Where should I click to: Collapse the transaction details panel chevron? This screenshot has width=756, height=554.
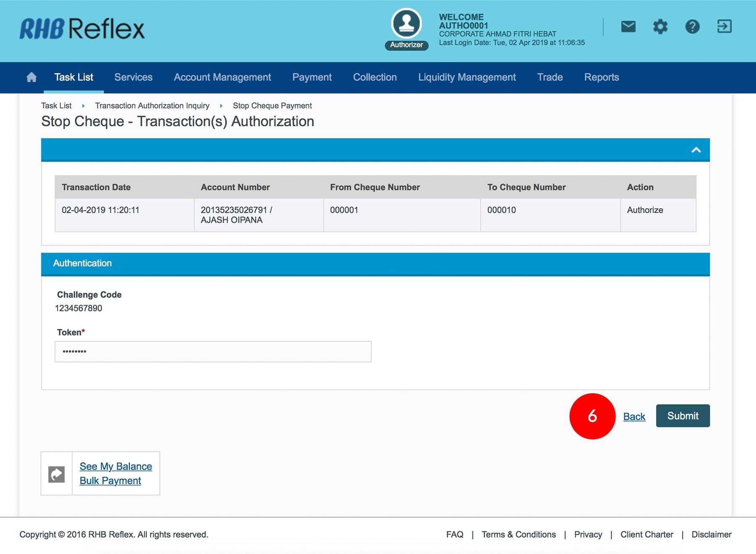coord(696,150)
